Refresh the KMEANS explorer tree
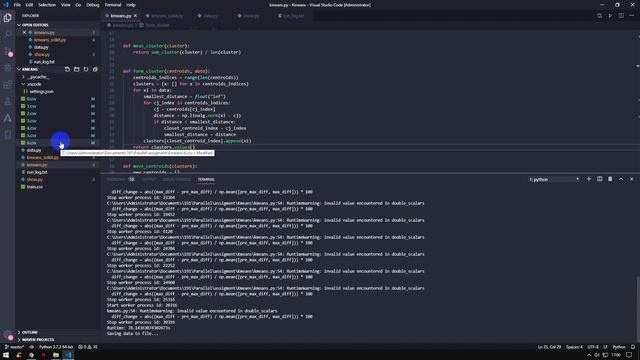The image size is (640, 360). [86, 69]
